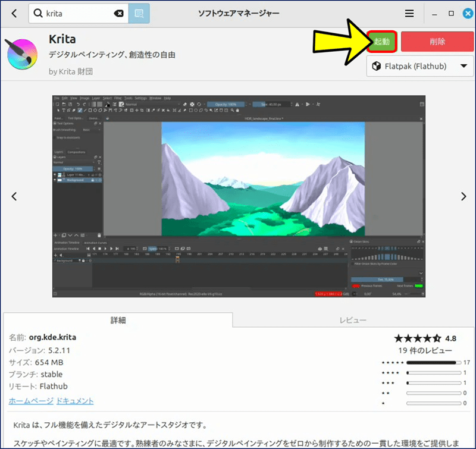476x449 pixels.
Task: Enlarge the Krita landscape screenshot
Action: pos(238,196)
